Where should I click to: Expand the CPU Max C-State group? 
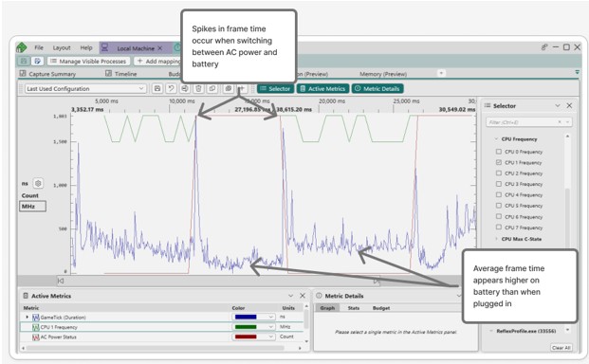pyautogui.click(x=497, y=239)
